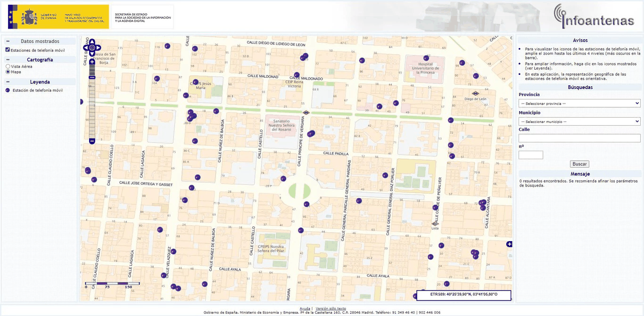Open the Versión sólo texto link
Screen dimensions: 644x316
[330, 308]
